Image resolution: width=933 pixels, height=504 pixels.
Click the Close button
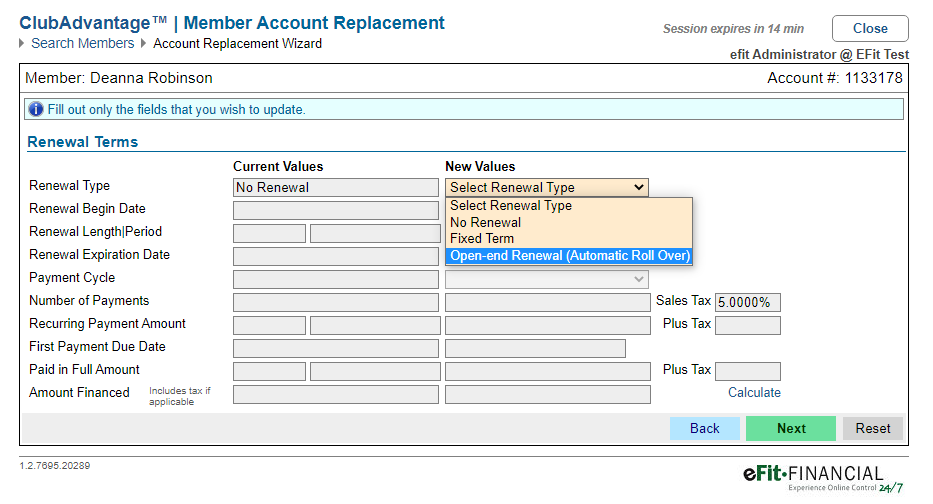[870, 29]
